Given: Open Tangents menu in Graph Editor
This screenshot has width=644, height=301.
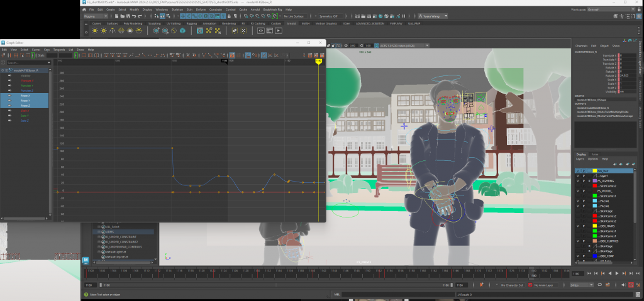Looking at the screenshot, I should pyautogui.click(x=59, y=49).
